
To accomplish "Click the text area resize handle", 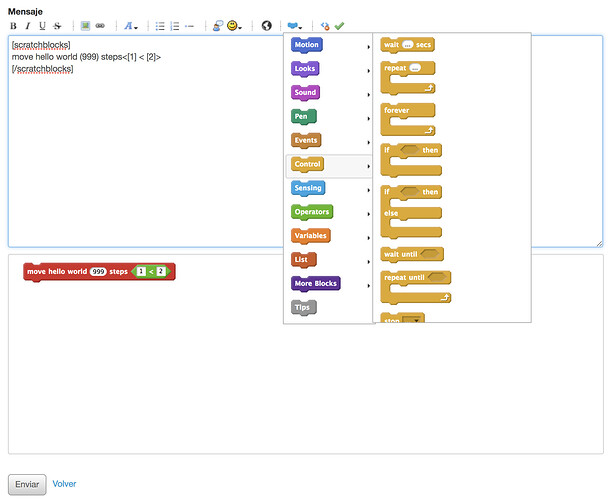I will point(599,244).
